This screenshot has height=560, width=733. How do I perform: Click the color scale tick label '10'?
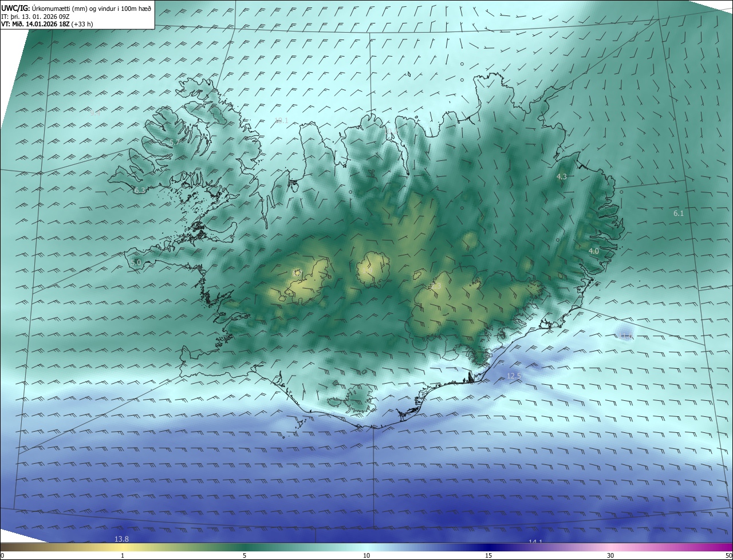[366, 555]
